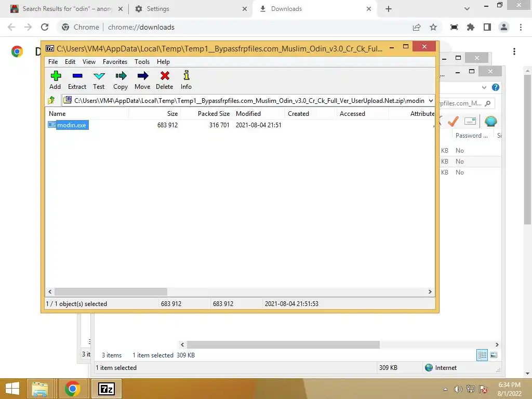Expand ribbon chevron in background Explorer window
Viewport: 532px width, 399px height.
pos(484,87)
